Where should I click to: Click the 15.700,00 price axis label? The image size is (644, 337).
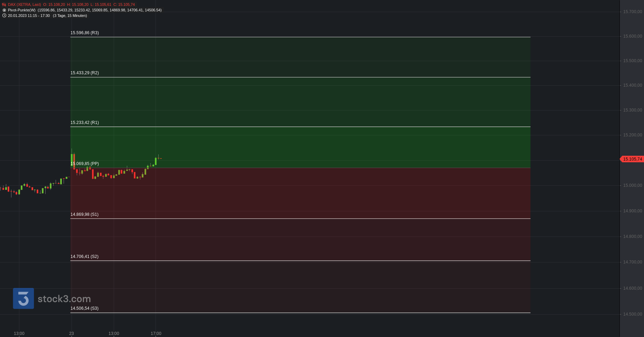coord(632,12)
